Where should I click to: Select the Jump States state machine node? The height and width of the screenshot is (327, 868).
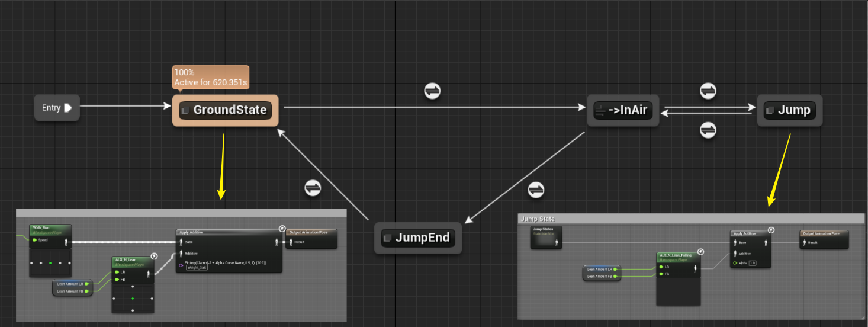[546, 236]
